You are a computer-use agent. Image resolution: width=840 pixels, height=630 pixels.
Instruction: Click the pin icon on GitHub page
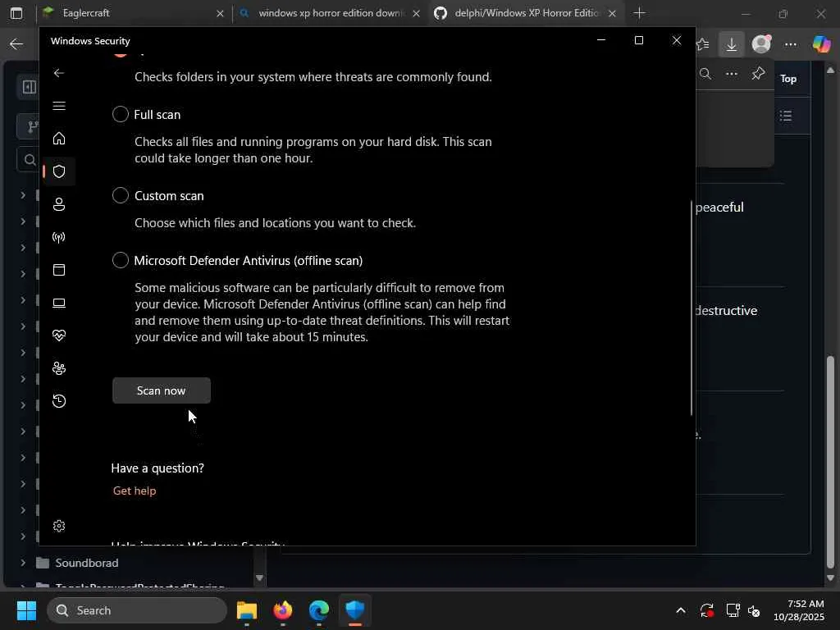click(758, 74)
